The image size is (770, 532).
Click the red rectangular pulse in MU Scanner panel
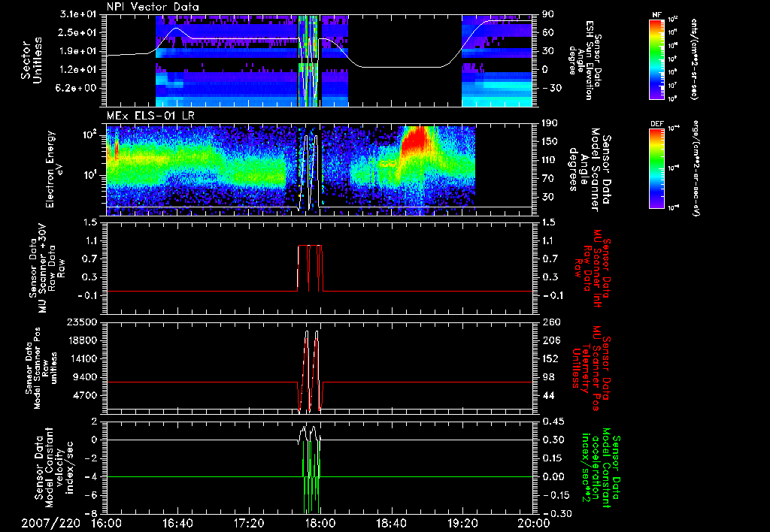[x=310, y=268]
